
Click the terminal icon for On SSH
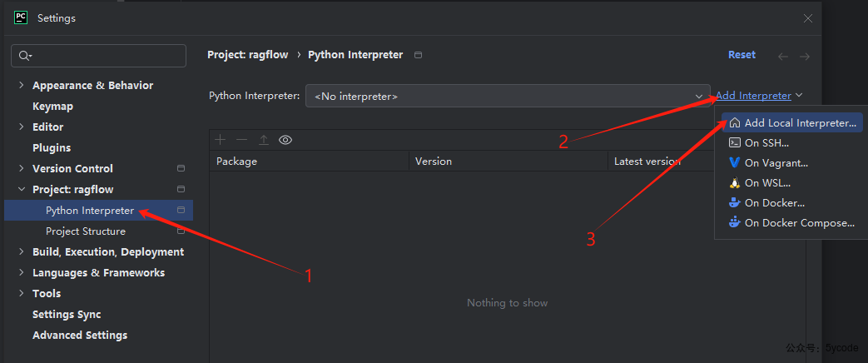pyautogui.click(x=735, y=142)
